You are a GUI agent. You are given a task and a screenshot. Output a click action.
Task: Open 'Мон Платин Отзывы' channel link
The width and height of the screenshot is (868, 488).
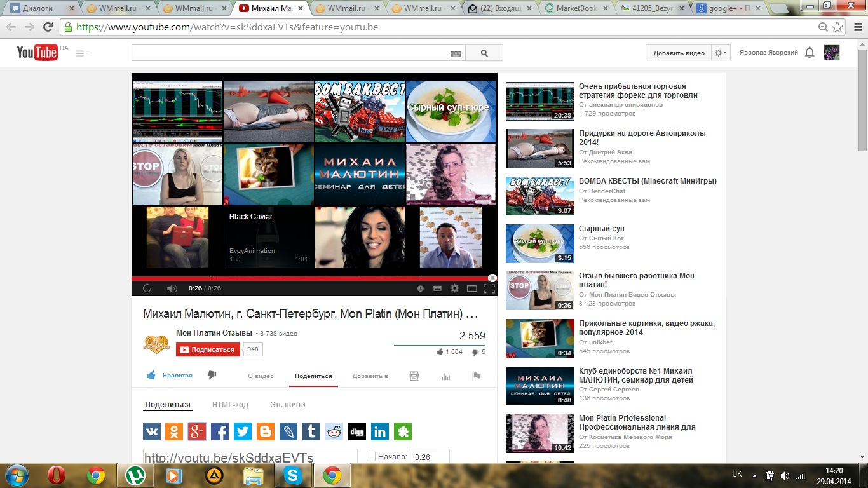coord(214,333)
